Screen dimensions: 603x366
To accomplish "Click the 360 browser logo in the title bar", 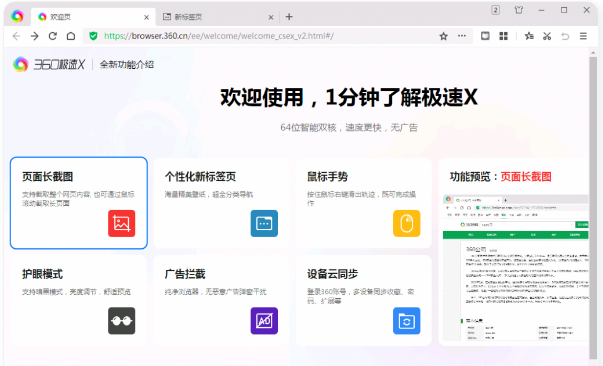I will pos(17,16).
